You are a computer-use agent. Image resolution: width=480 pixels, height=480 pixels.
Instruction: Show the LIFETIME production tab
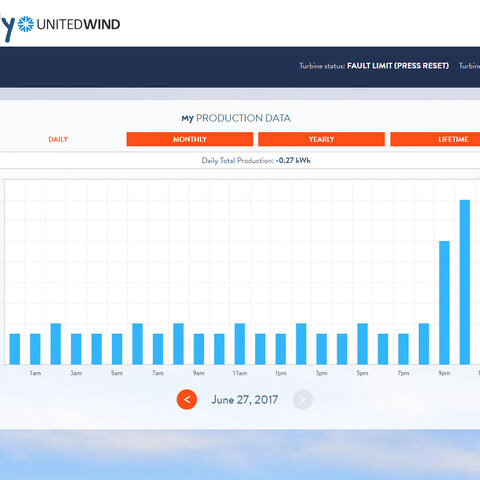point(435,139)
